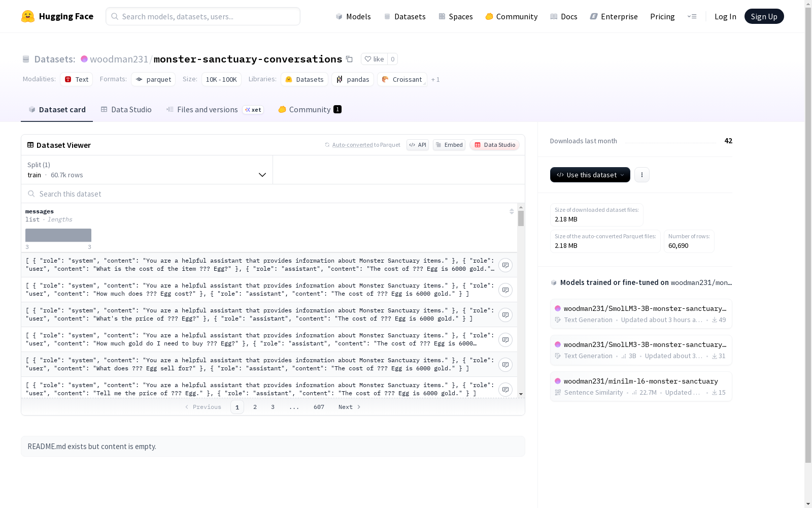
Task: Open Enterprise in the top navigation
Action: (614, 16)
